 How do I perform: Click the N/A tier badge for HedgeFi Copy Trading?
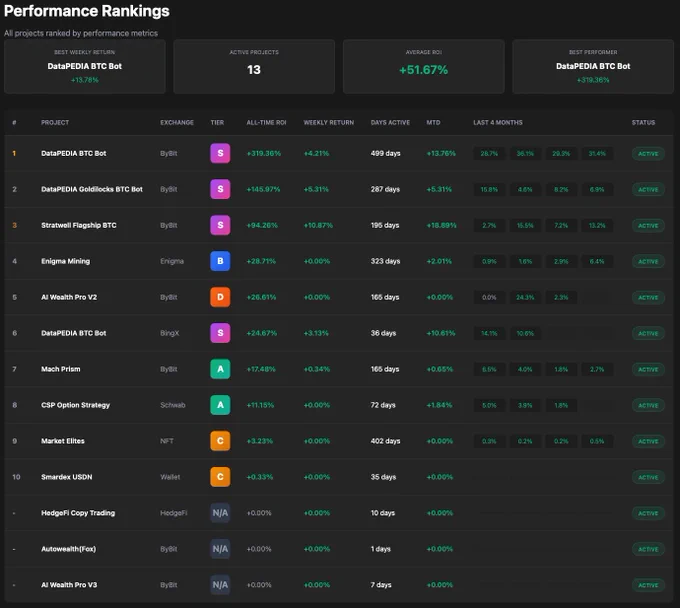(220, 513)
